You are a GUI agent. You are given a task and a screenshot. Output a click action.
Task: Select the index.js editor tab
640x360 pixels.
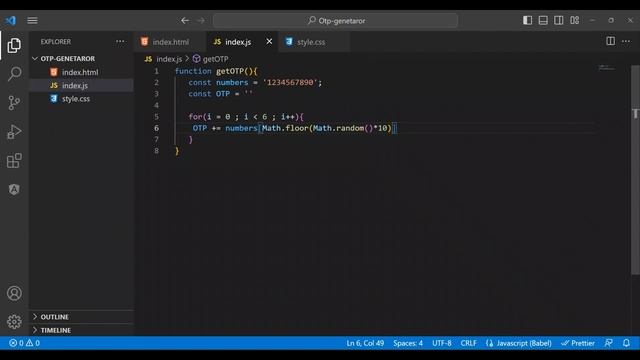238,42
